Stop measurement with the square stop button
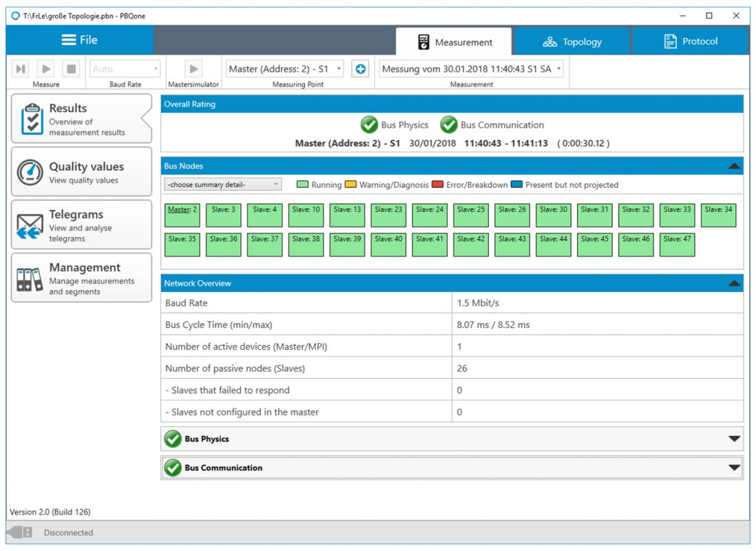The height and width of the screenshot is (551, 756). pos(70,69)
